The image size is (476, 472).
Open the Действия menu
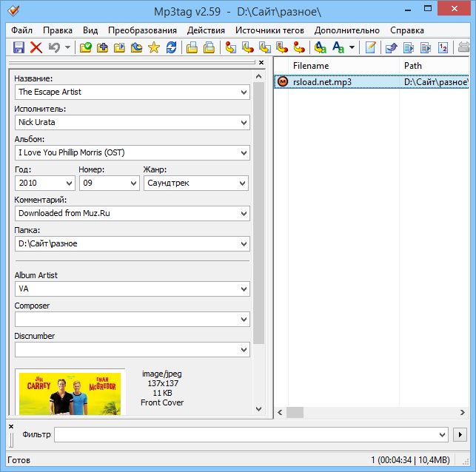point(206,30)
